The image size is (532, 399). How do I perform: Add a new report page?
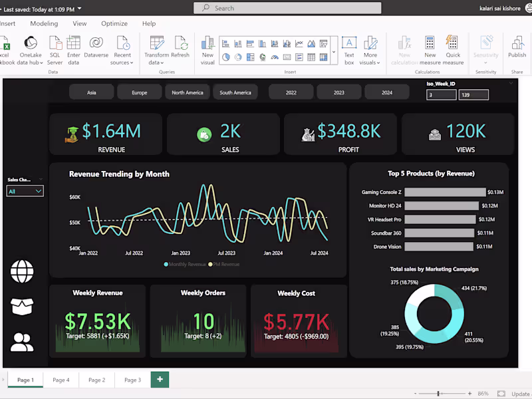pyautogui.click(x=160, y=379)
